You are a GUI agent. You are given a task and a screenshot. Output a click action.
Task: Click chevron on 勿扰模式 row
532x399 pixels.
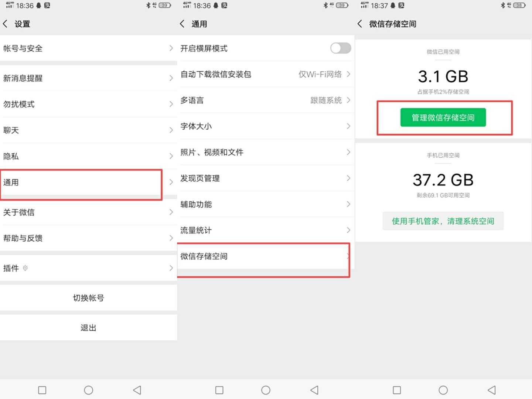pyautogui.click(x=171, y=104)
